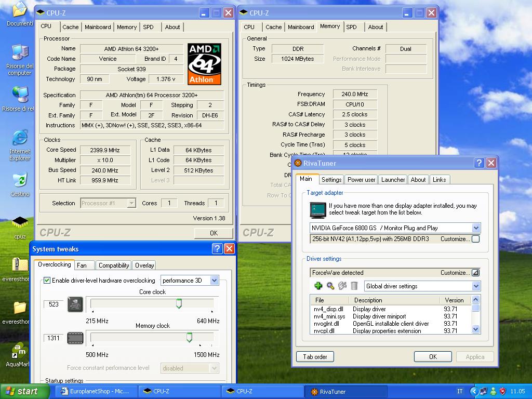Open the Links tab in RivaTuner
Image resolution: width=532 pixels, height=399 pixels.
click(x=440, y=179)
